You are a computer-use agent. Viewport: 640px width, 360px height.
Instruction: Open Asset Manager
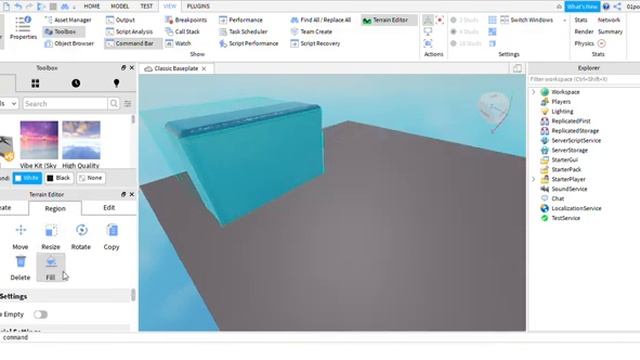[x=68, y=20]
